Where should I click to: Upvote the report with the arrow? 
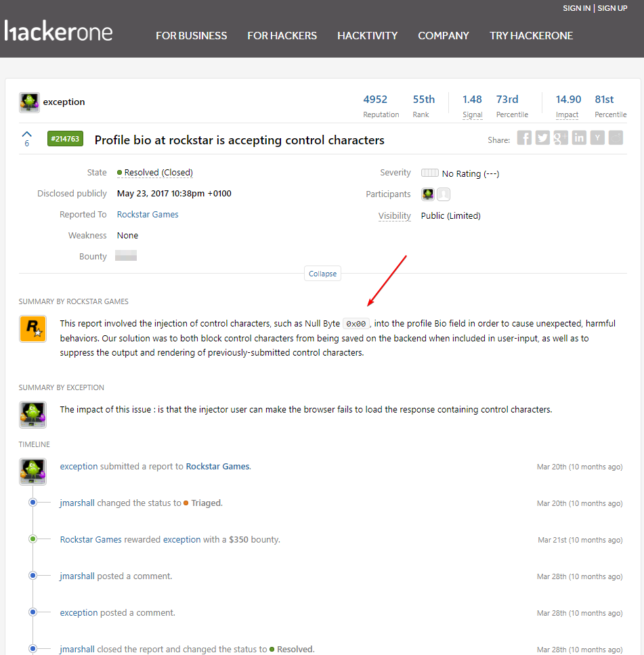26,134
